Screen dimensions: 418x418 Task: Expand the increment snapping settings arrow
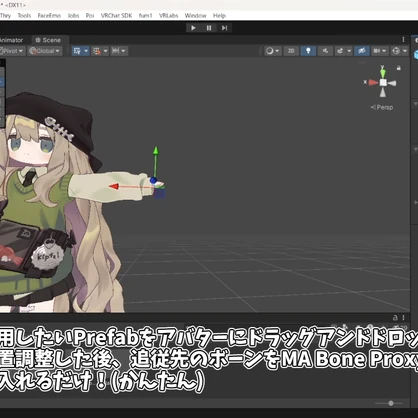point(124,51)
